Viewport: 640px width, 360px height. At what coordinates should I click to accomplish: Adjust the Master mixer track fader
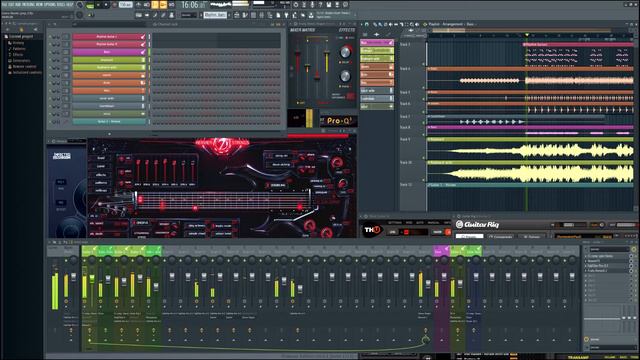pyautogui.click(x=73, y=277)
